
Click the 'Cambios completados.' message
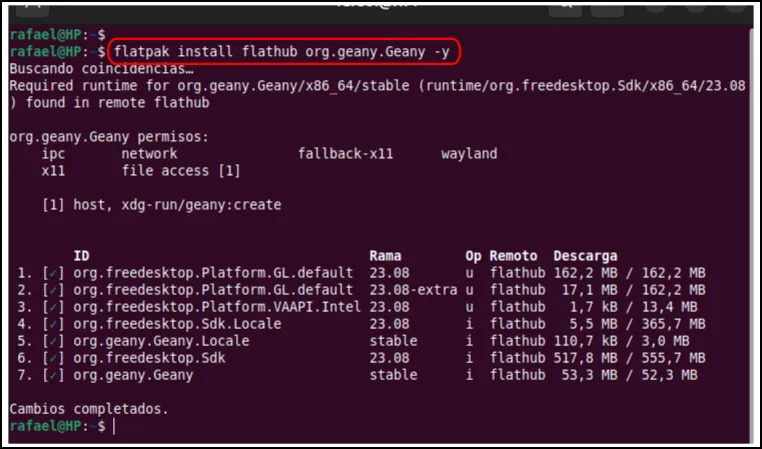(x=89, y=409)
